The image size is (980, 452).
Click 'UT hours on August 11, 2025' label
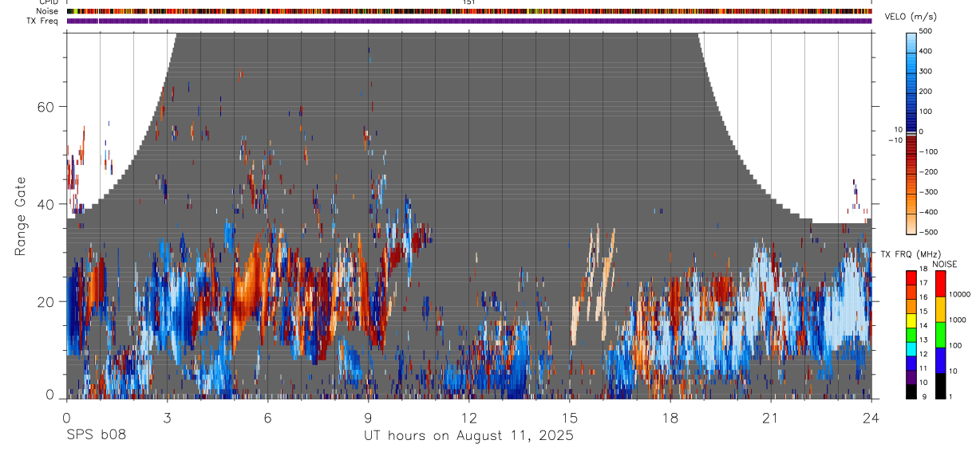[x=468, y=436]
